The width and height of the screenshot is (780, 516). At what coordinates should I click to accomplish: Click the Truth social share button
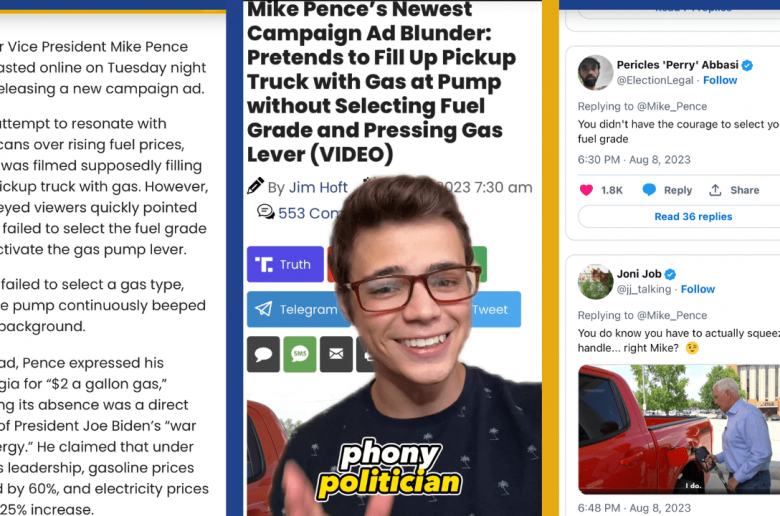point(285,264)
